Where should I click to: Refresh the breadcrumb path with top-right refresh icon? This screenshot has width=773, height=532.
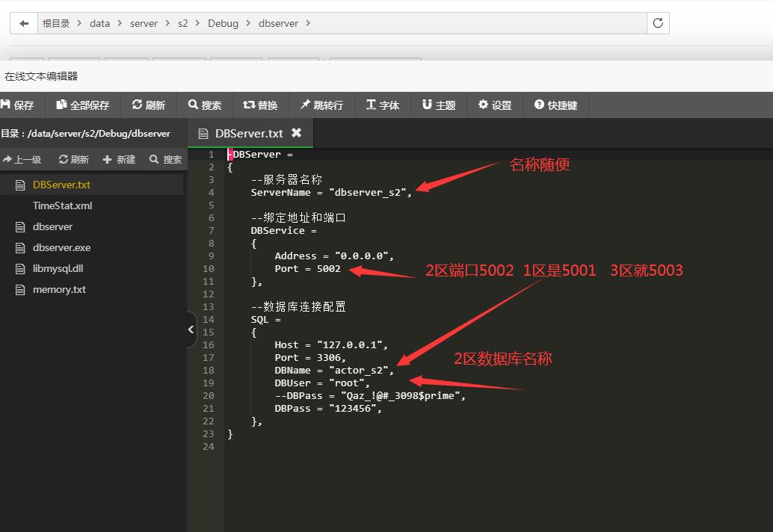coord(657,23)
